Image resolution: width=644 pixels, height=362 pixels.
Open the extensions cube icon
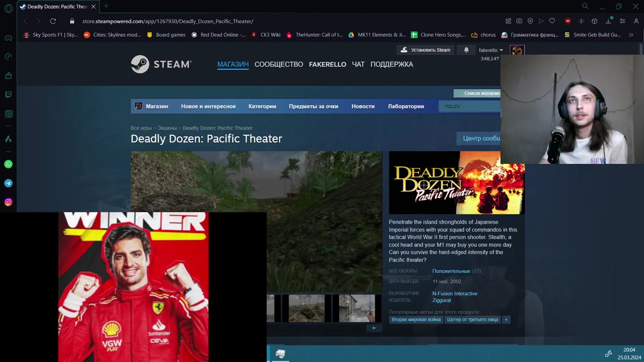[x=594, y=21]
